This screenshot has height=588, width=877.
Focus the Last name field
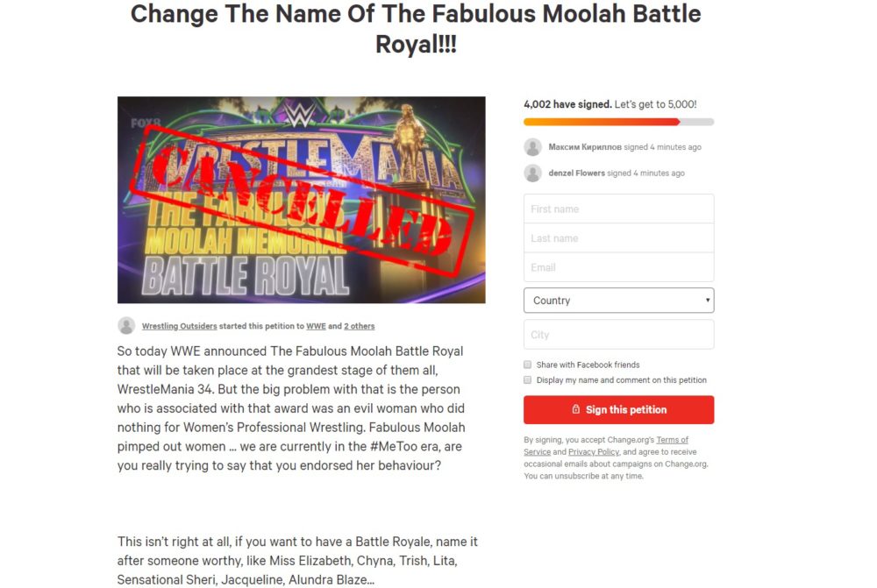click(x=618, y=238)
